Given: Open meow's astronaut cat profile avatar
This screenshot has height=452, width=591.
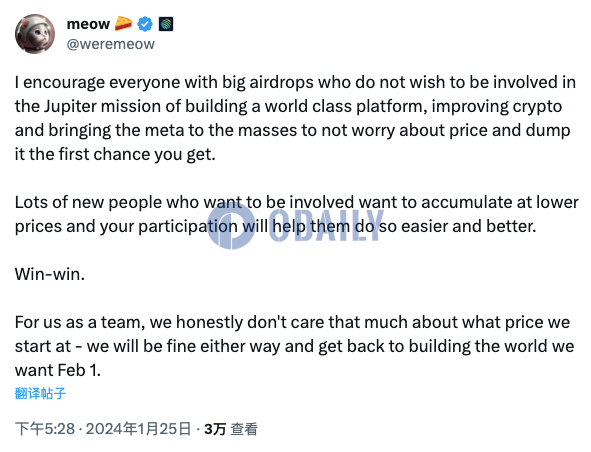Looking at the screenshot, I should (35, 34).
